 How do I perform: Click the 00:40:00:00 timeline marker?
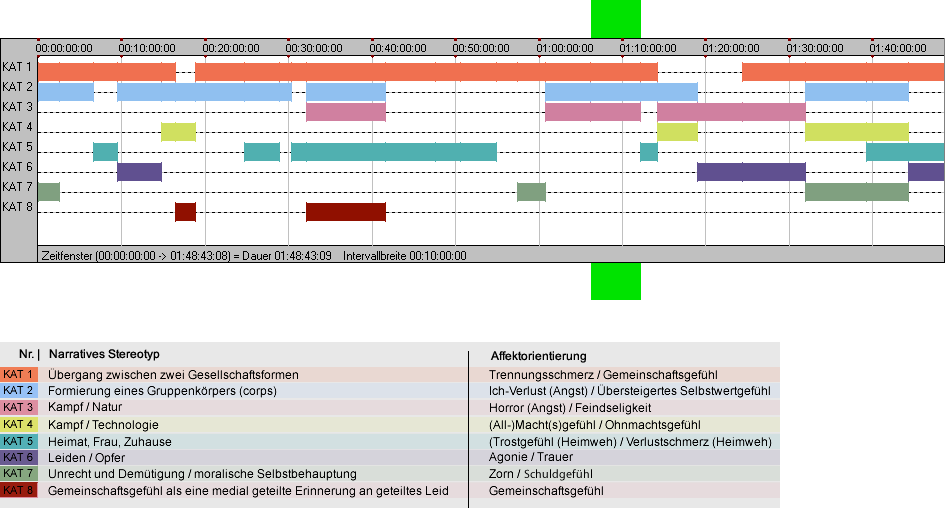[398, 48]
